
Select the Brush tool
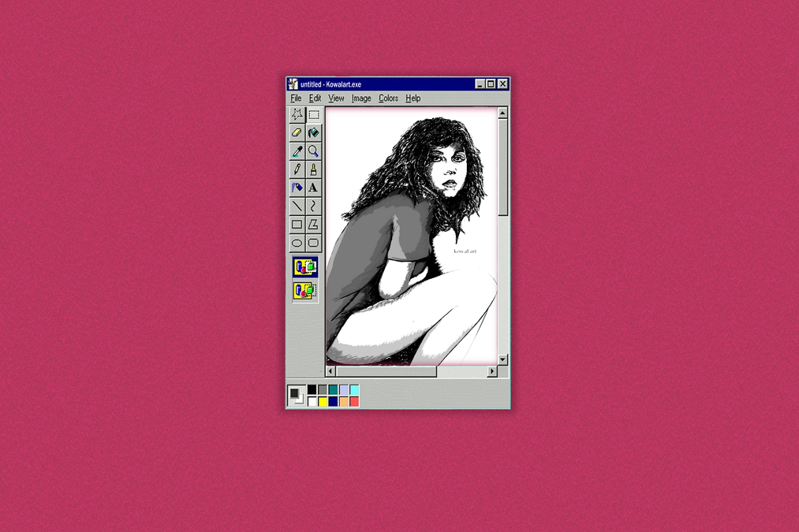(x=313, y=169)
